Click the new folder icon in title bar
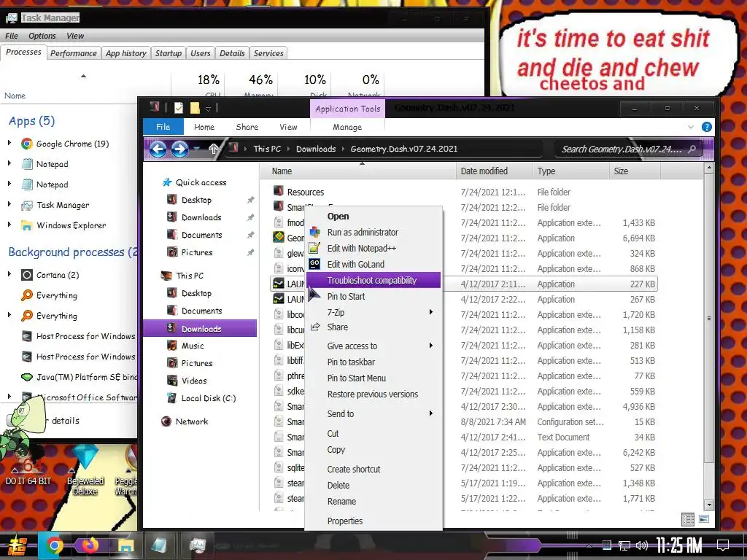Screen dimensions: 747x560 [x=194, y=108]
